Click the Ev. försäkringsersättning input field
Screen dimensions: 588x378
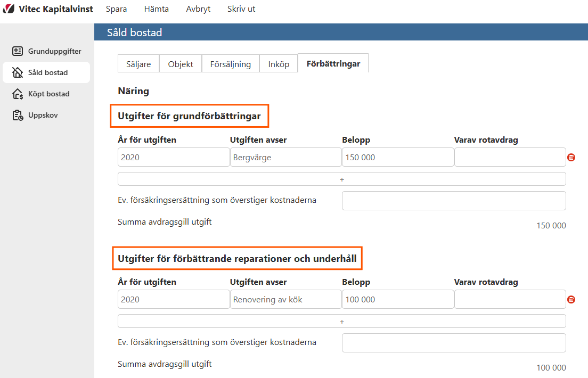453,201
